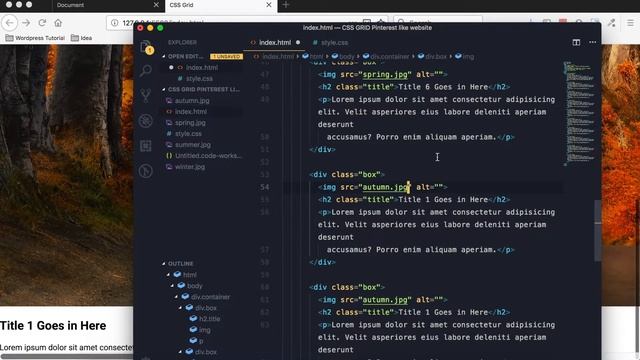The image size is (640, 360).
Task: Select the index.html editor tab
Action: (275, 42)
